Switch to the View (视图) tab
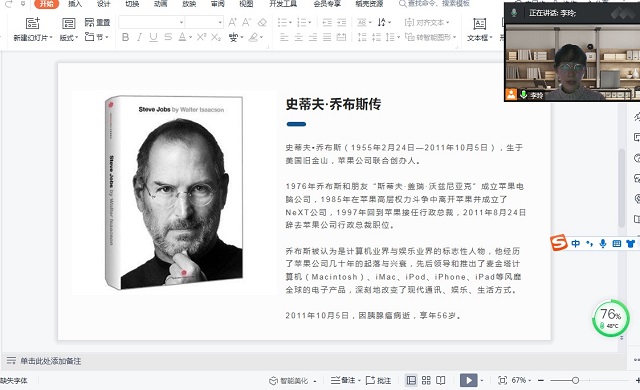Image resolution: width=640 pixels, height=390 pixels. point(246,4)
